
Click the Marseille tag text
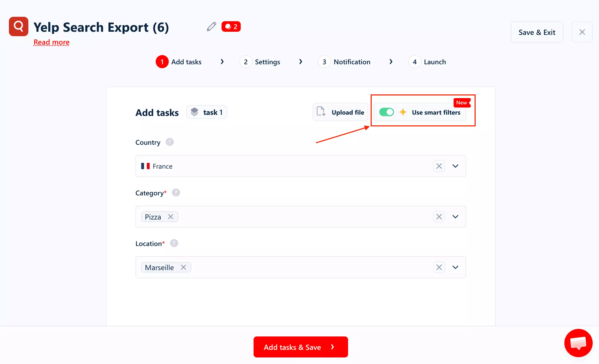pos(159,267)
